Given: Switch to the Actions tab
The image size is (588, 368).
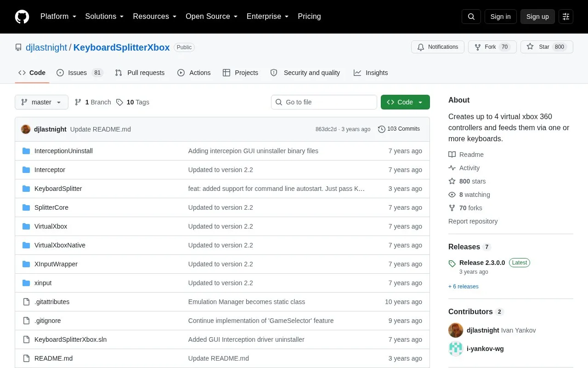Looking at the screenshot, I should pos(194,73).
